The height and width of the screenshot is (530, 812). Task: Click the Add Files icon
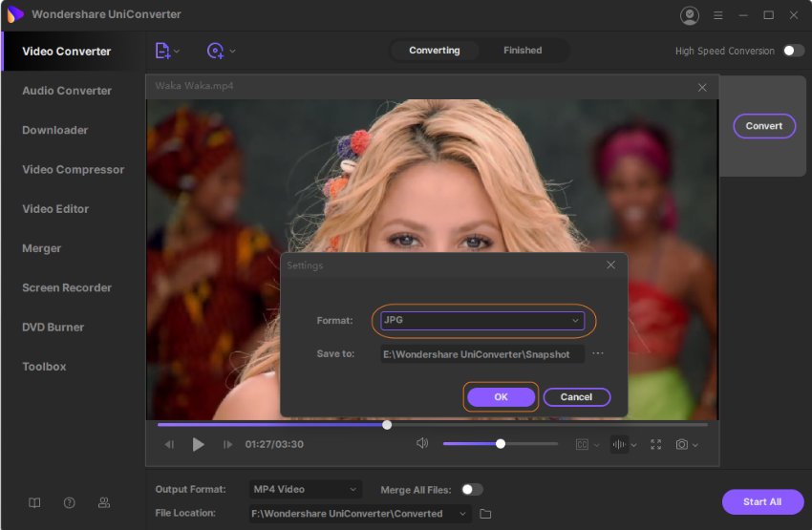point(162,51)
